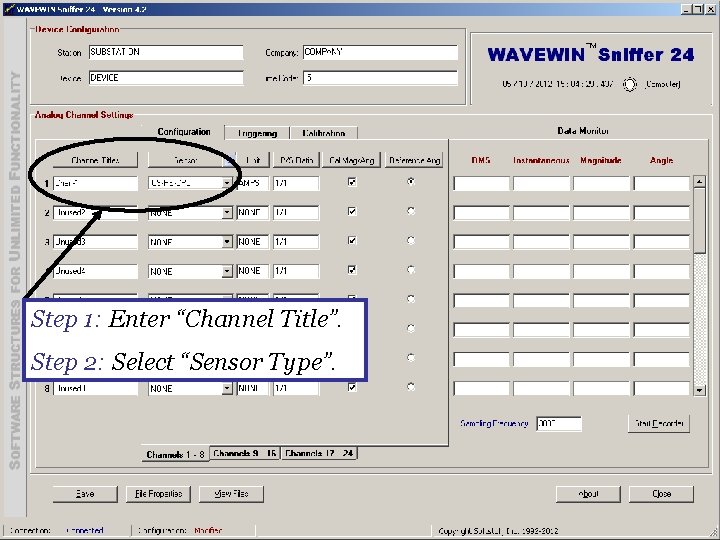
Task: Show the Channels 17 - 24 tab
Action: pyautogui.click(x=319, y=453)
